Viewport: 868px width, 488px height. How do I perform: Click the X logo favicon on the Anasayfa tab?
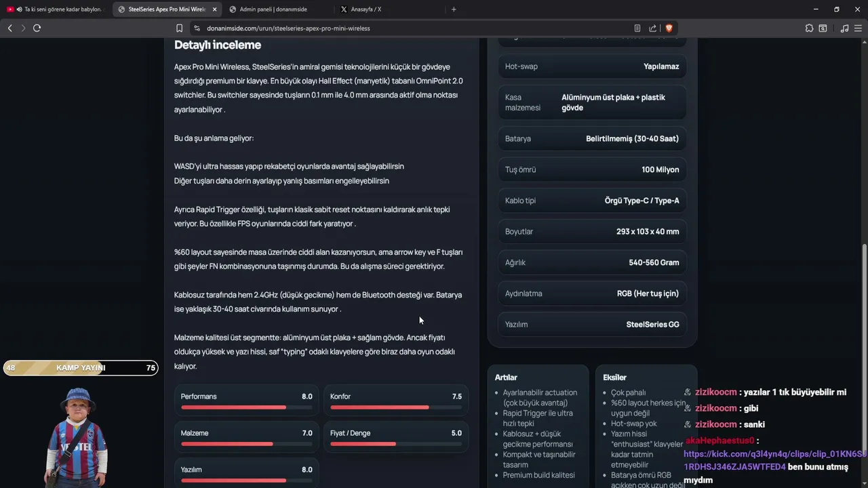(x=344, y=9)
